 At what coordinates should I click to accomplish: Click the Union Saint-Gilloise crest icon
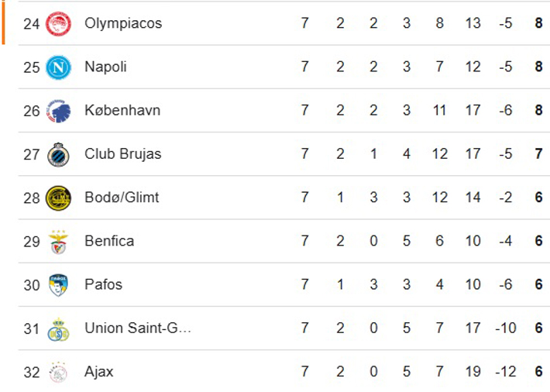58,328
